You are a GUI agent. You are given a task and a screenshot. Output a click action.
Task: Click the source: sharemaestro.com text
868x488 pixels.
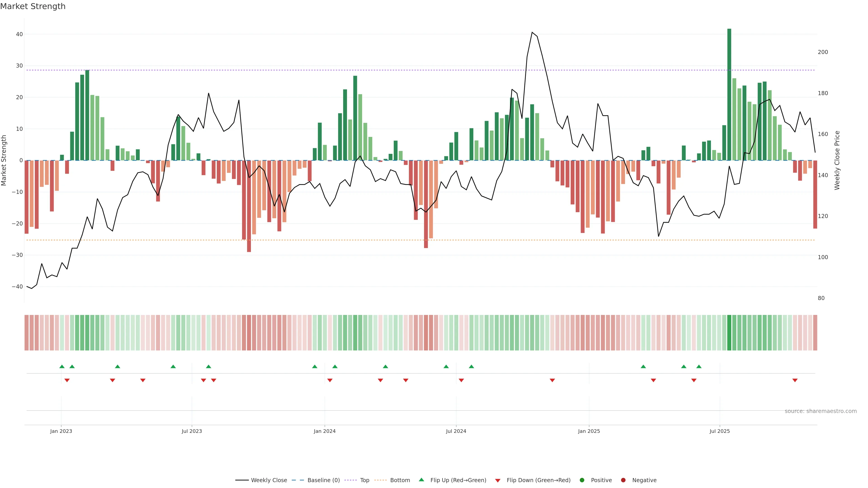[821, 411]
